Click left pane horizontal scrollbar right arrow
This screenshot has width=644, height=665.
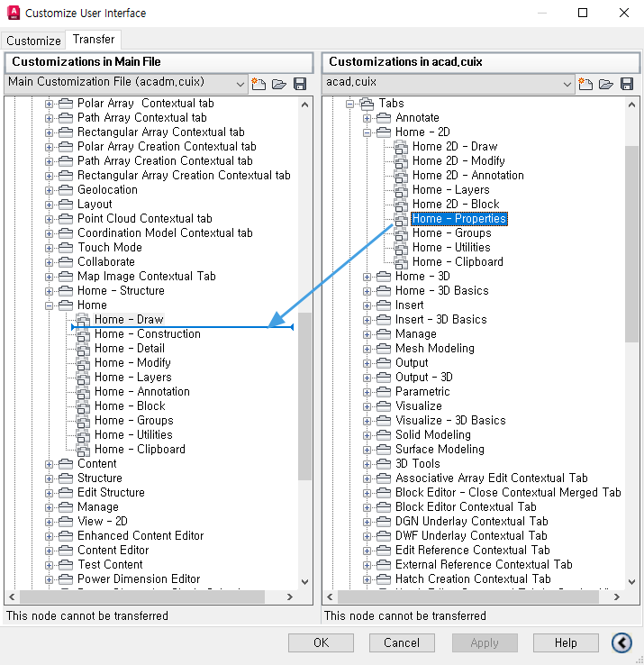[289, 597]
